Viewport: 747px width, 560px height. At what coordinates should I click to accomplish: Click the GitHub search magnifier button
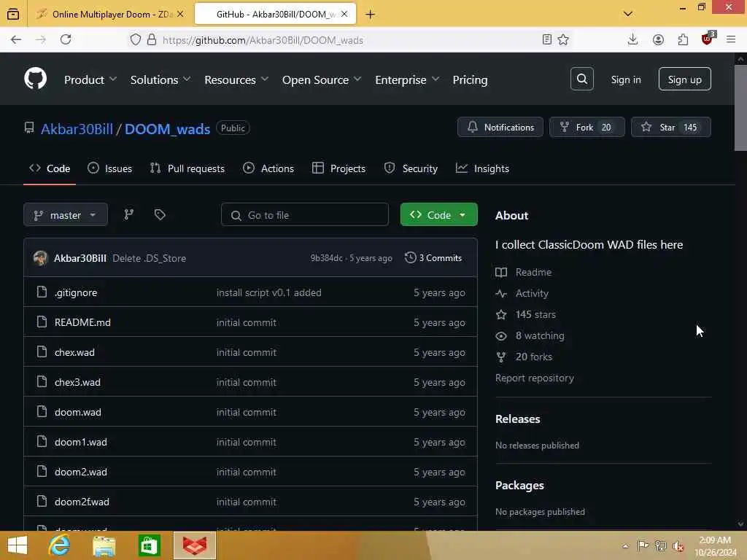[581, 79]
